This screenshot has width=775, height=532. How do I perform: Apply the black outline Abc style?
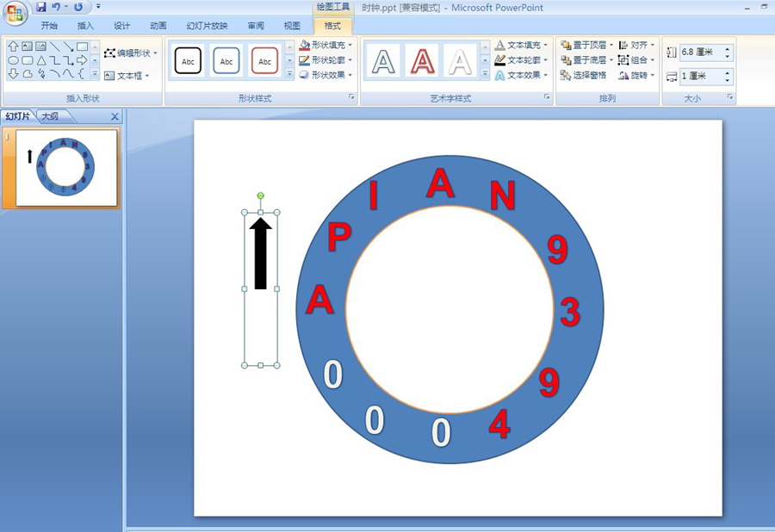pyautogui.click(x=188, y=61)
